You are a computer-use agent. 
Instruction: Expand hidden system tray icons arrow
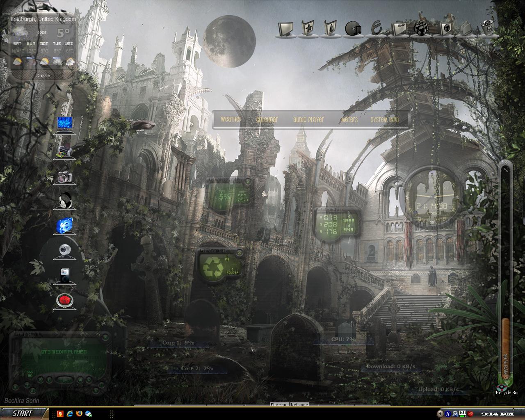[x=440, y=414]
